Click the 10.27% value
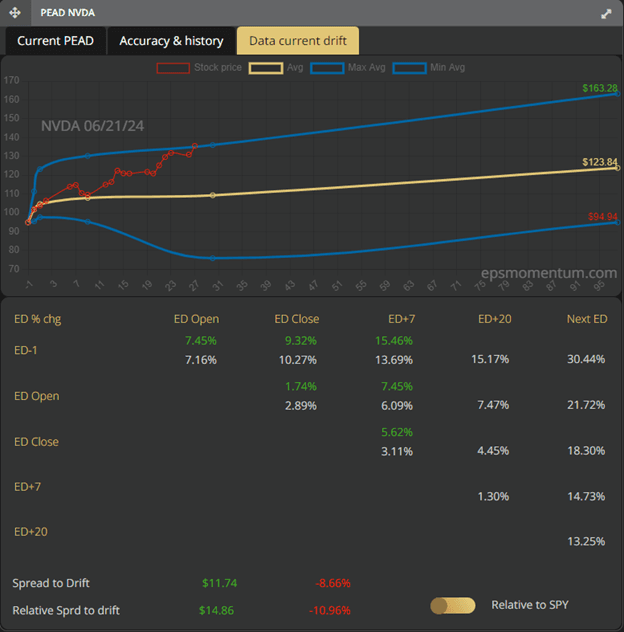Image resolution: width=624 pixels, height=632 pixels. 298,360
